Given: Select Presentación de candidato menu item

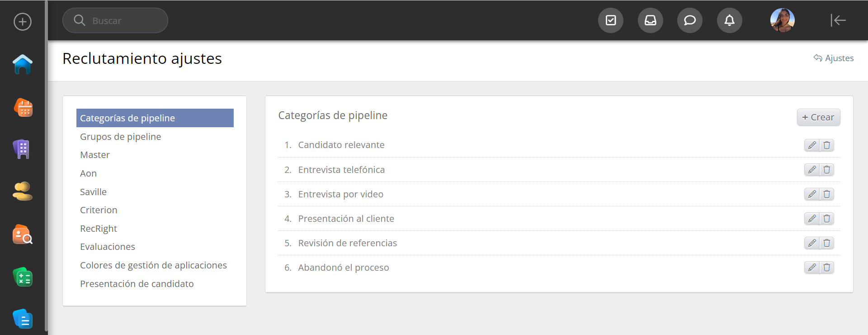Looking at the screenshot, I should pyautogui.click(x=137, y=284).
